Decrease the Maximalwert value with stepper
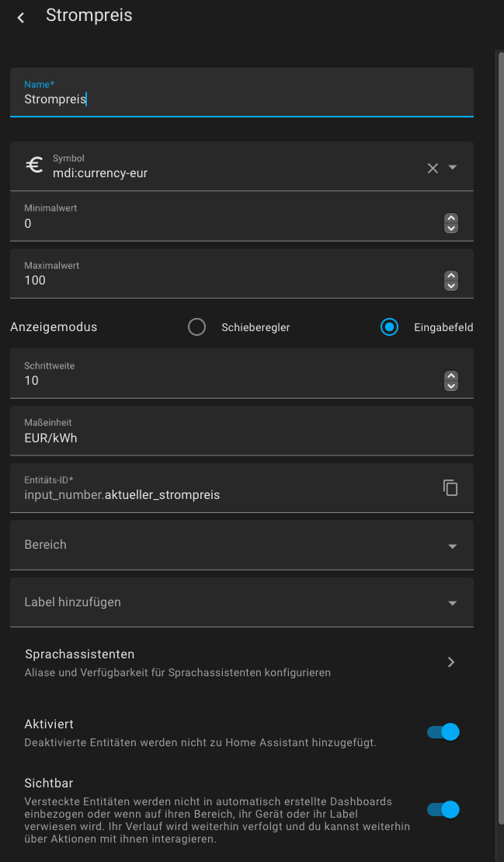 451,285
